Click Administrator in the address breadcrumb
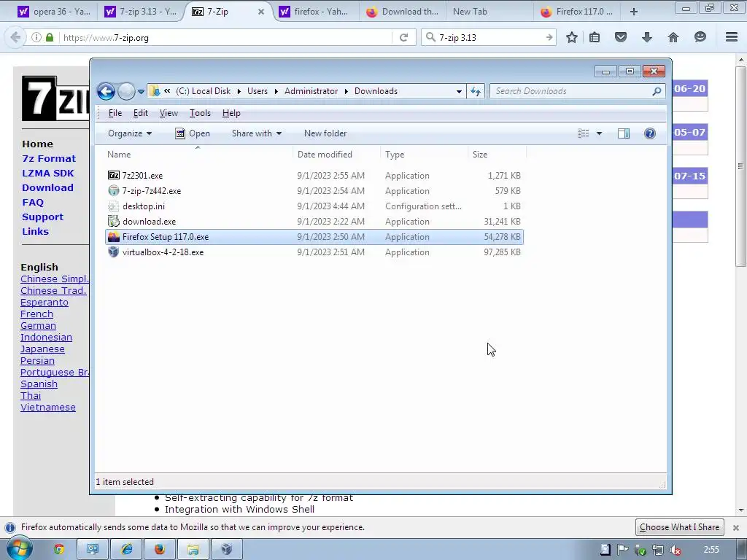Screen dimensions: 747x560 point(311,91)
